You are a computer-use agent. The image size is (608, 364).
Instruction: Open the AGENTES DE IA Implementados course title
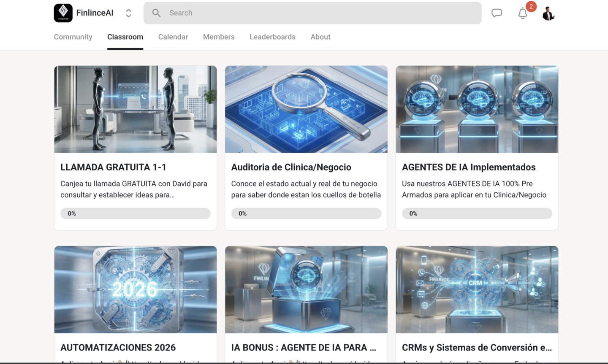(469, 167)
